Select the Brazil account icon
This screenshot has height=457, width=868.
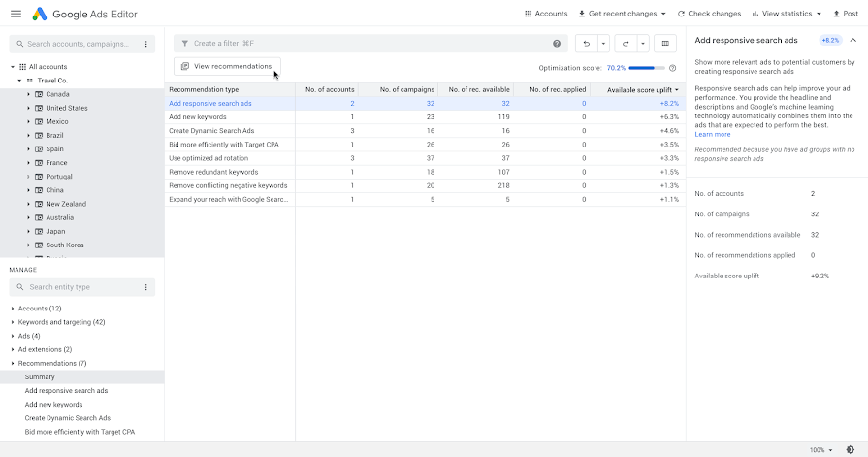(x=39, y=135)
